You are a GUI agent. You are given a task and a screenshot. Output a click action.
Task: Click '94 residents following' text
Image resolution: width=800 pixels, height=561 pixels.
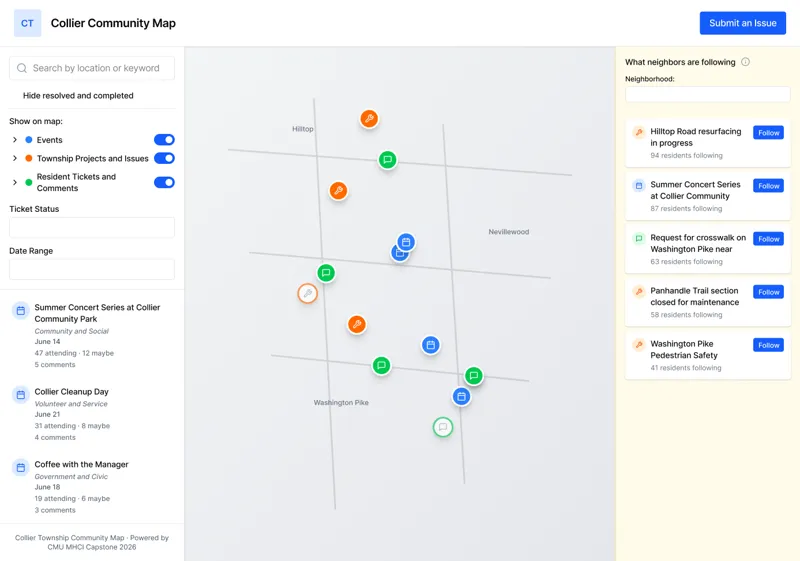686,156
